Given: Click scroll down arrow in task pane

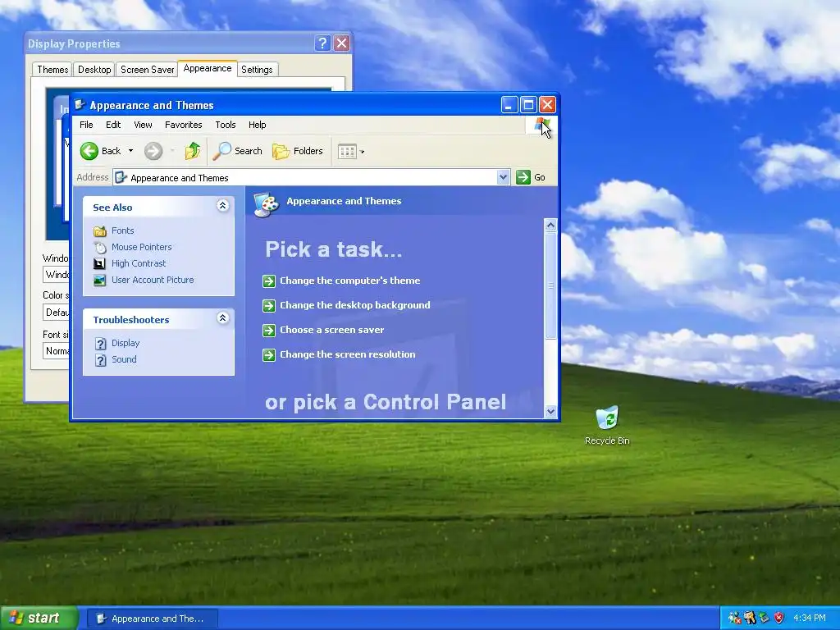Looking at the screenshot, I should (550, 411).
